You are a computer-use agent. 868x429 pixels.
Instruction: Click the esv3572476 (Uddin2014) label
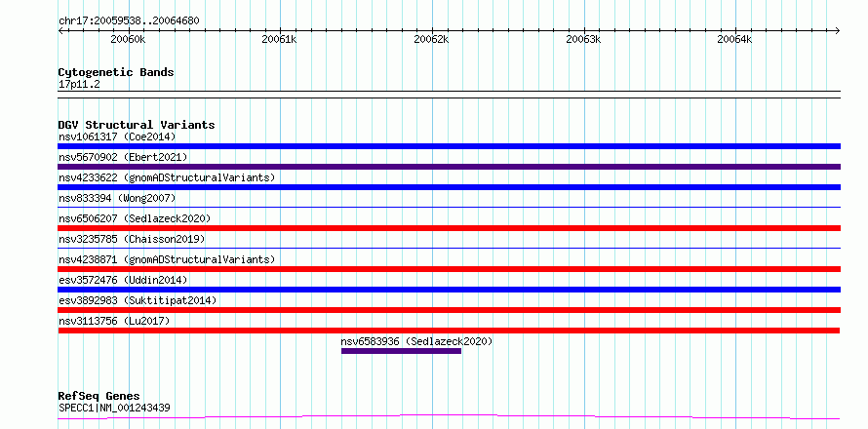[123, 280]
